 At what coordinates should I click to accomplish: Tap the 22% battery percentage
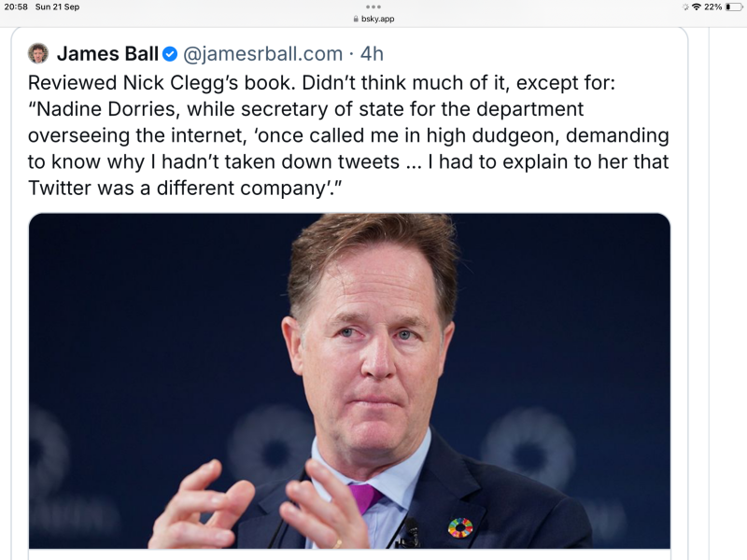click(712, 7)
